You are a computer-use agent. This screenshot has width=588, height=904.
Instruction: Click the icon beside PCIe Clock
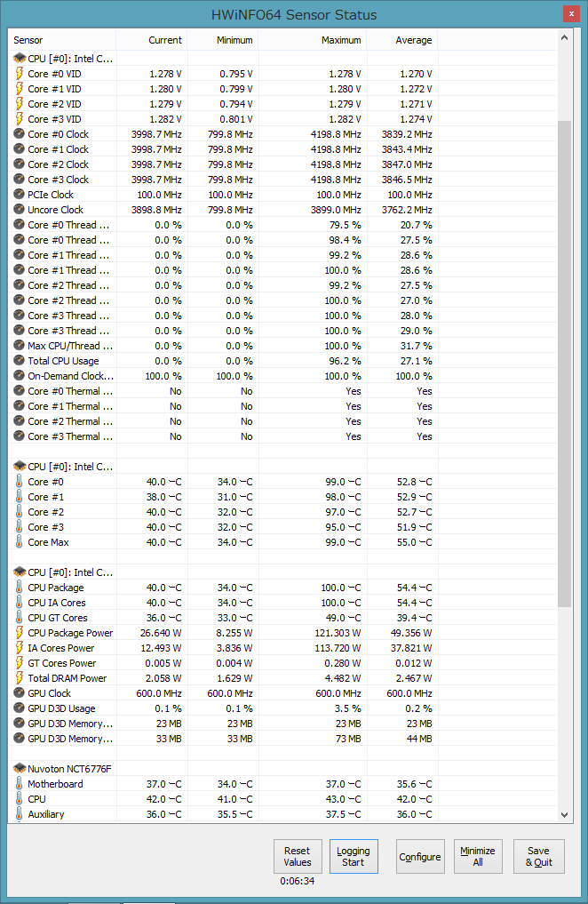click(x=19, y=195)
